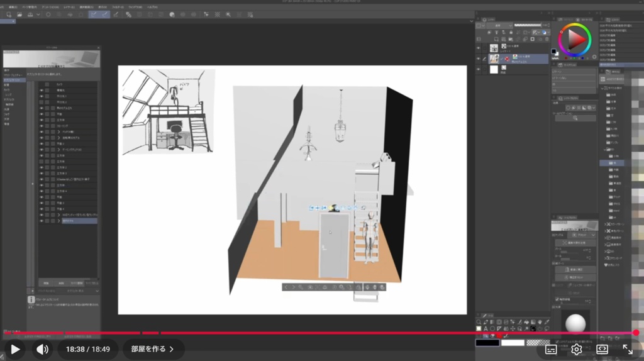This screenshot has height=361, width=644.
Task: Click the Lock layer padlock icon
Action: (x=511, y=33)
